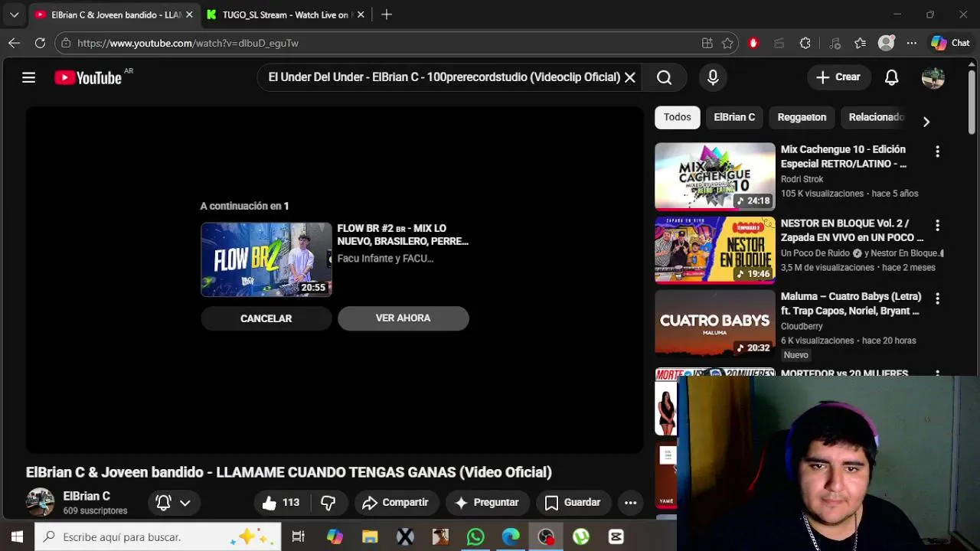Dislike the video
This screenshot has width=980, height=551.
(328, 503)
